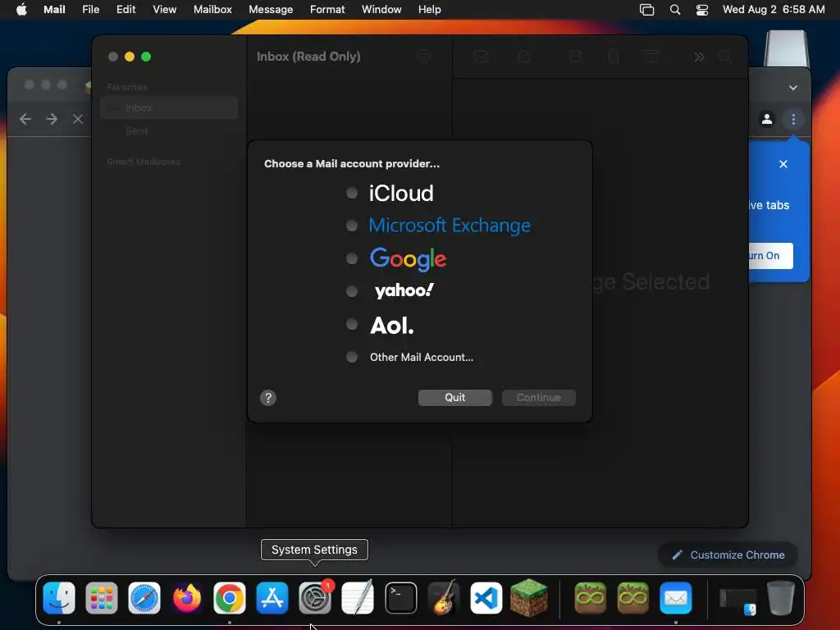Launch Terminal from the Dock
The width and height of the screenshot is (840, 630).
(x=400, y=597)
